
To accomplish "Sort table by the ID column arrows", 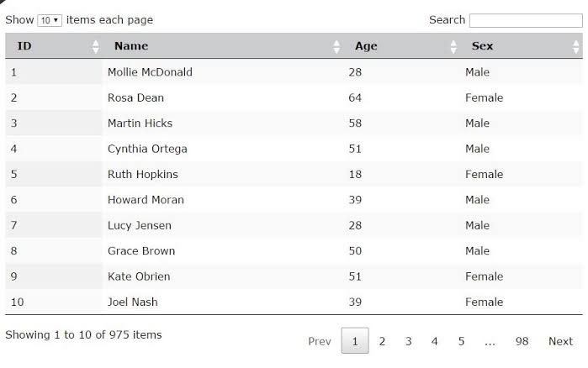I will point(96,47).
